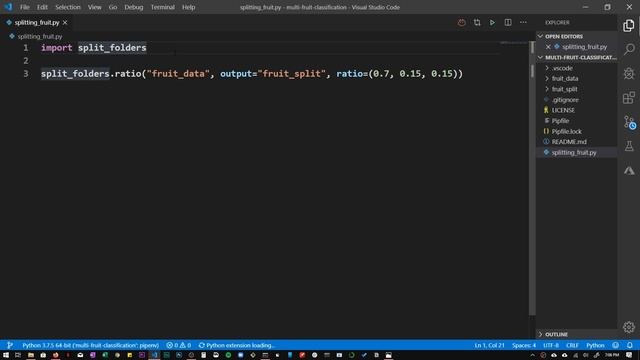Open the README.md file
The height and width of the screenshot is (360, 640).
click(577, 142)
